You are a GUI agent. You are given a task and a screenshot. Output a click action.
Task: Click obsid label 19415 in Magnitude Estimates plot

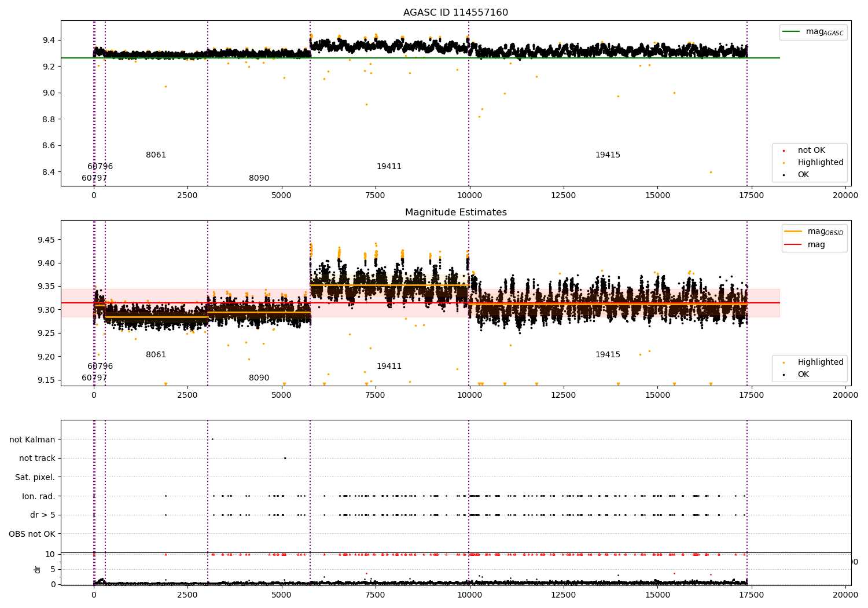tap(608, 355)
